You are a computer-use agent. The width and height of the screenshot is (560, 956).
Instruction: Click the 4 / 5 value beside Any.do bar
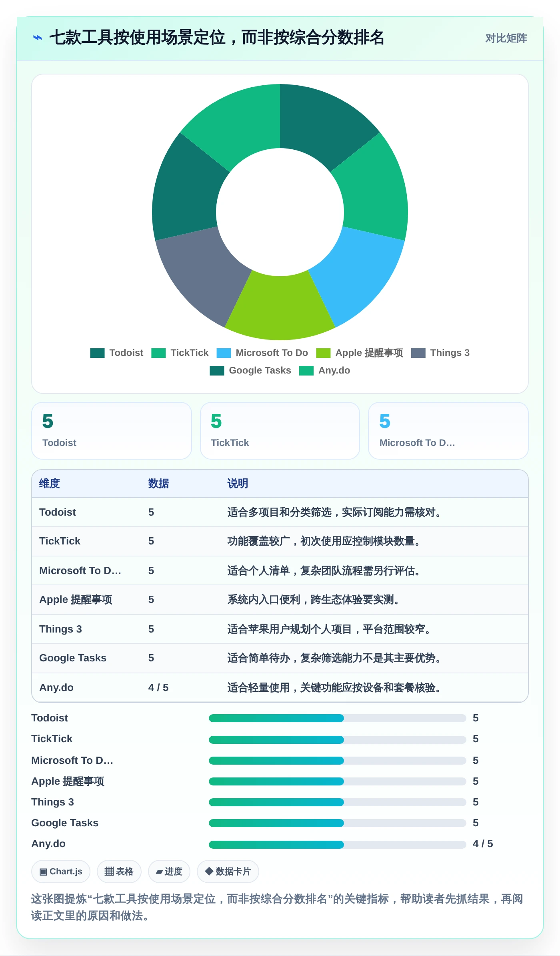(x=483, y=844)
